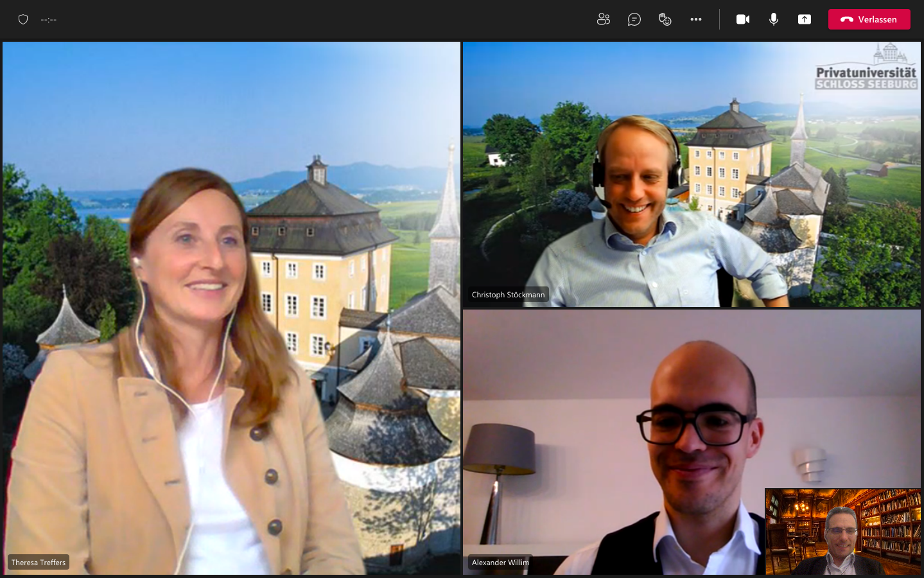Mute the microphone
The height and width of the screenshot is (578, 924).
click(x=773, y=19)
